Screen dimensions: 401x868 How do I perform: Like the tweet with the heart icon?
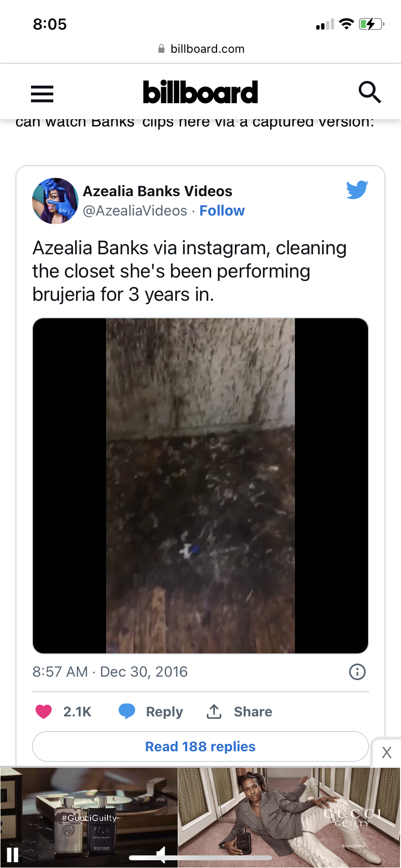pyautogui.click(x=44, y=712)
